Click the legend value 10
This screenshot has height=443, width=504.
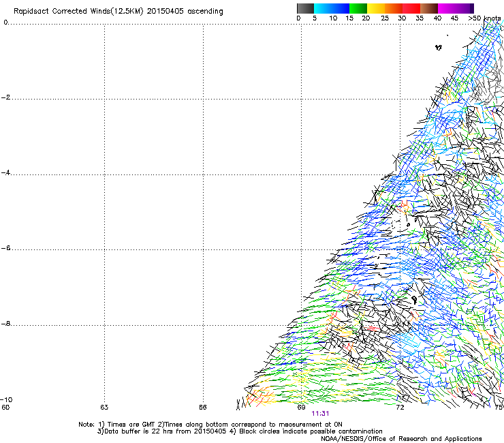tap(333, 18)
